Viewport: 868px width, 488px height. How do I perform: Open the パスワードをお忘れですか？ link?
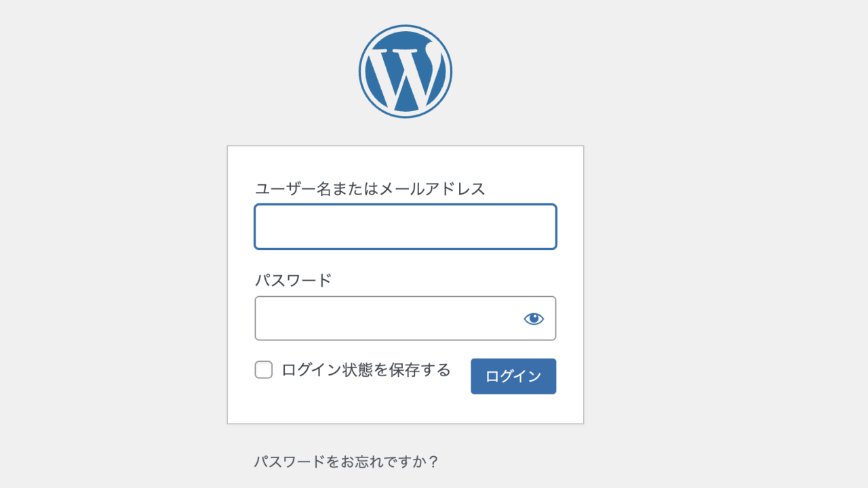(346, 462)
